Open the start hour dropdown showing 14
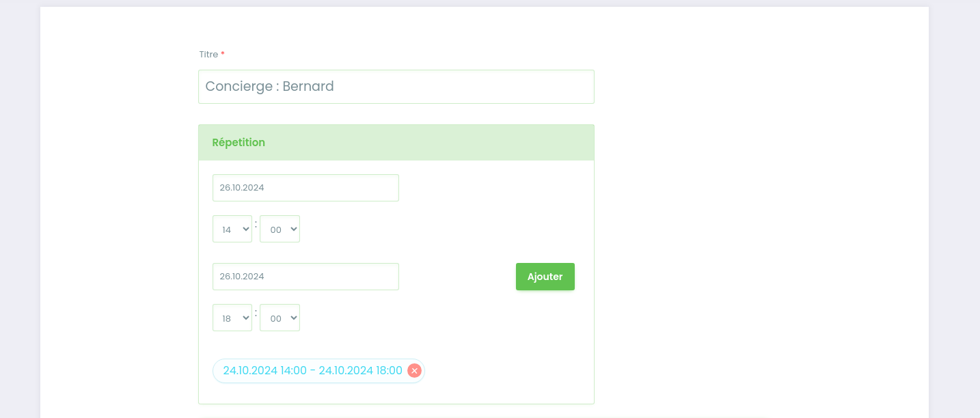This screenshot has height=418, width=980. (232, 229)
